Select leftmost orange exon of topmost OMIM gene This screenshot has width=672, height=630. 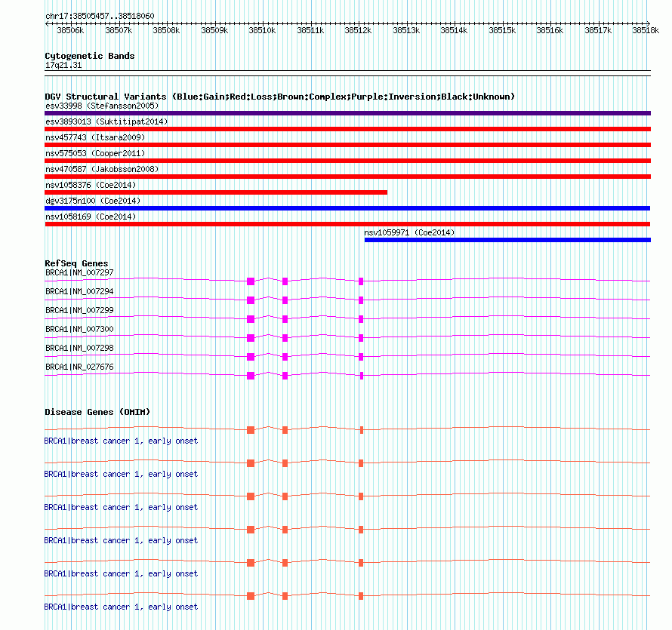251,430
